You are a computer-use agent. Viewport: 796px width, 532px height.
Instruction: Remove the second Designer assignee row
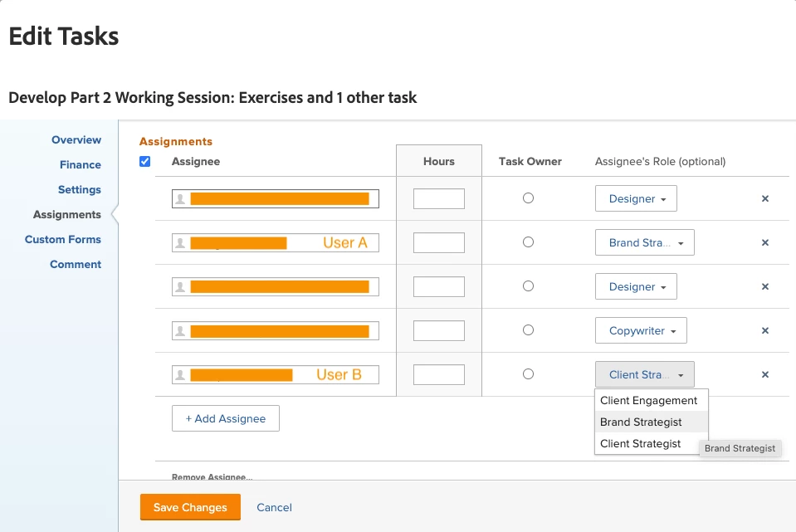(x=765, y=286)
